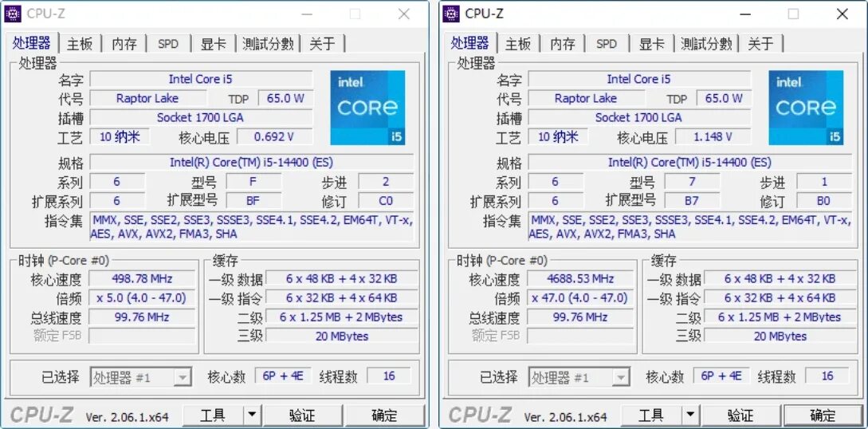868x429 pixels.
Task: Click multiplier x 47.0 (4.0 - 47.0)
Action: click(581, 297)
